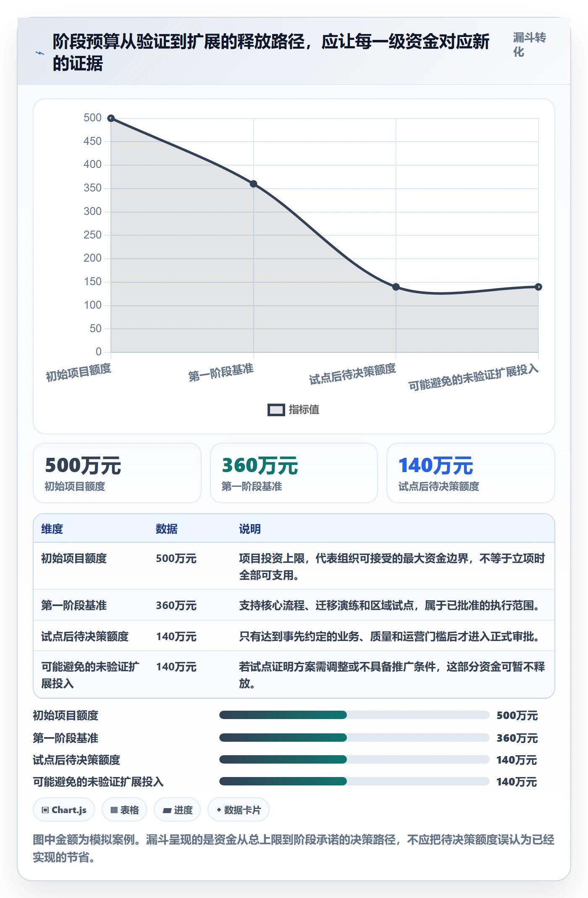Click the 表格 tag chip
The height and width of the screenshot is (898, 588).
(x=124, y=810)
